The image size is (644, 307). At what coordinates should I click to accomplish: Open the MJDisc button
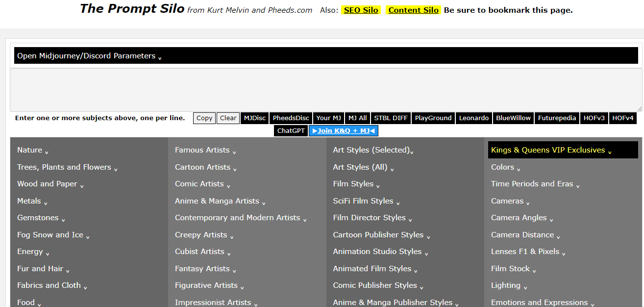[x=255, y=118]
